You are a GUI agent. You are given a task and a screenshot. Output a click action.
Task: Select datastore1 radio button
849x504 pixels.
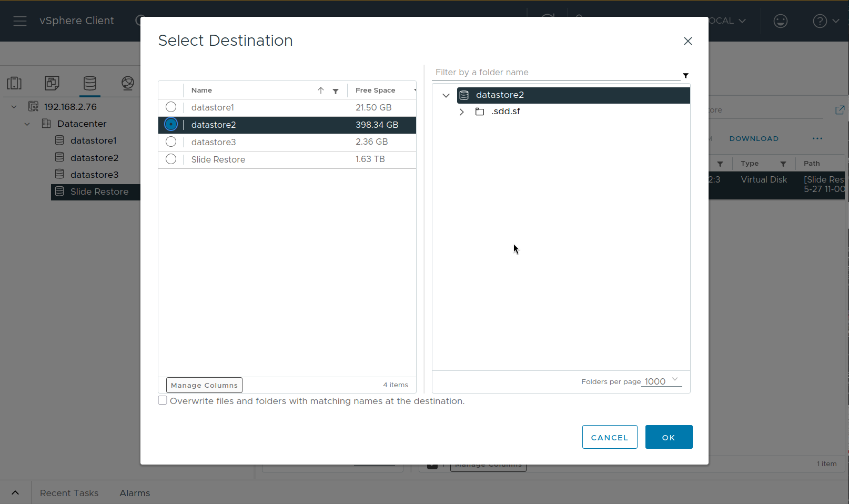coord(171,107)
